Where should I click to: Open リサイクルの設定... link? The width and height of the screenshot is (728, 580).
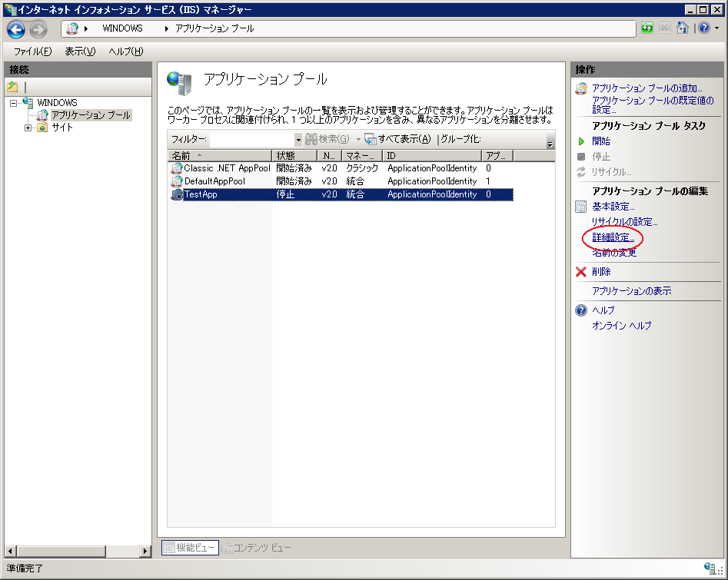pos(624,222)
